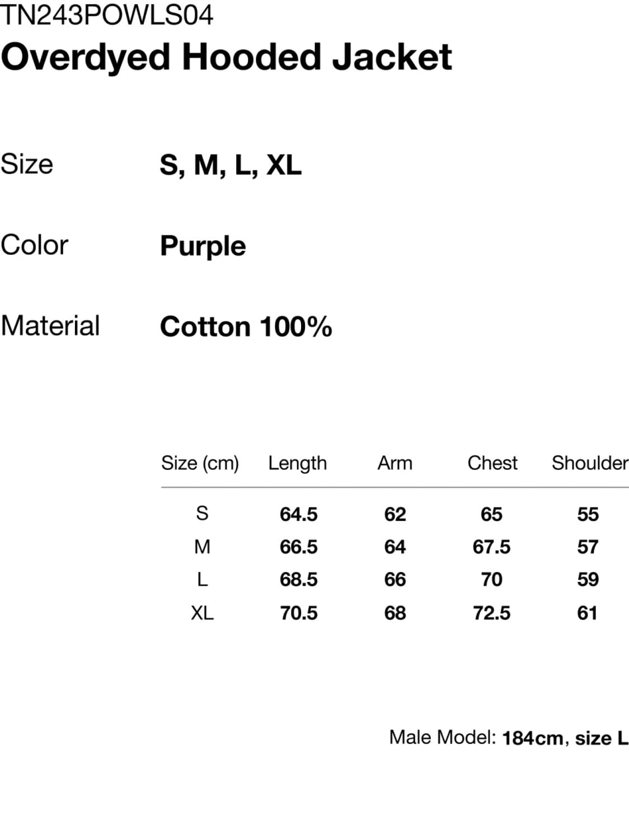Click the product code TN243POWLS04
This screenshot has width=629, height=840.
coord(107,15)
